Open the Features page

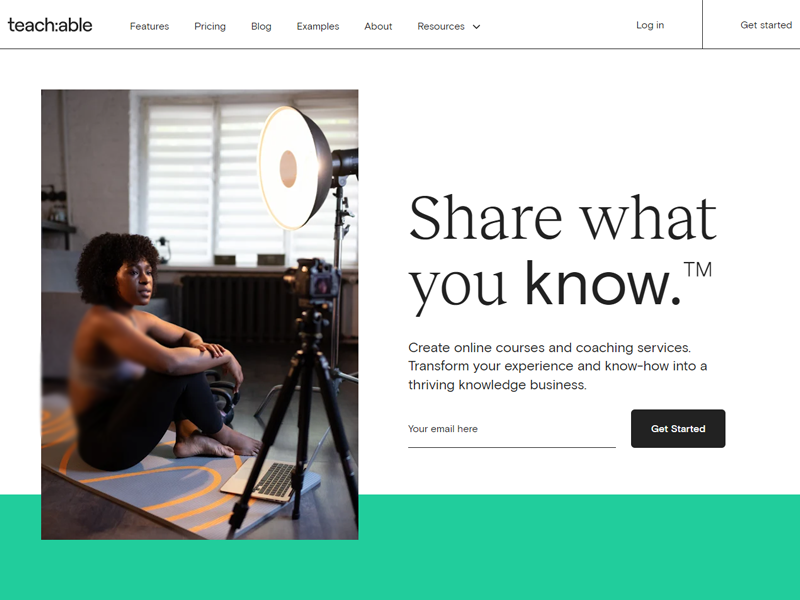pos(149,26)
